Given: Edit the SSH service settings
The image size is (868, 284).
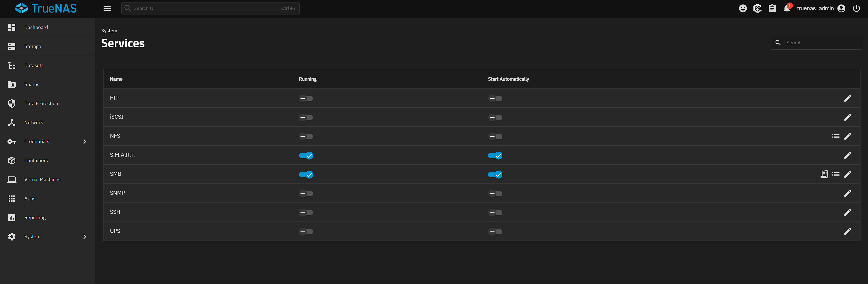Looking at the screenshot, I should [x=847, y=212].
